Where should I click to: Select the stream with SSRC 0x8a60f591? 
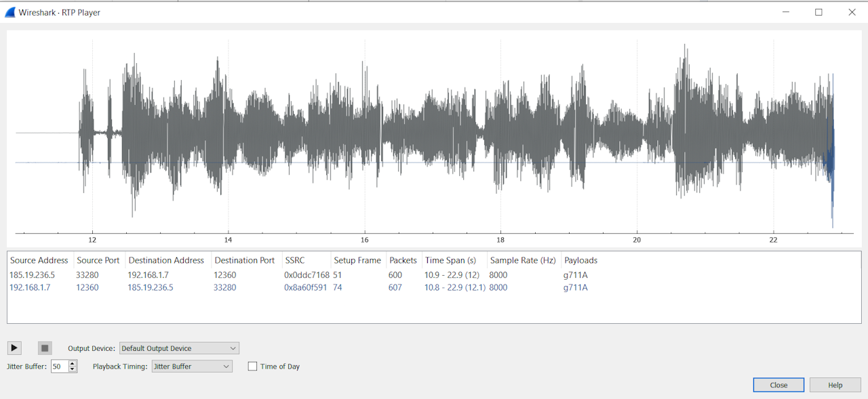coord(306,287)
